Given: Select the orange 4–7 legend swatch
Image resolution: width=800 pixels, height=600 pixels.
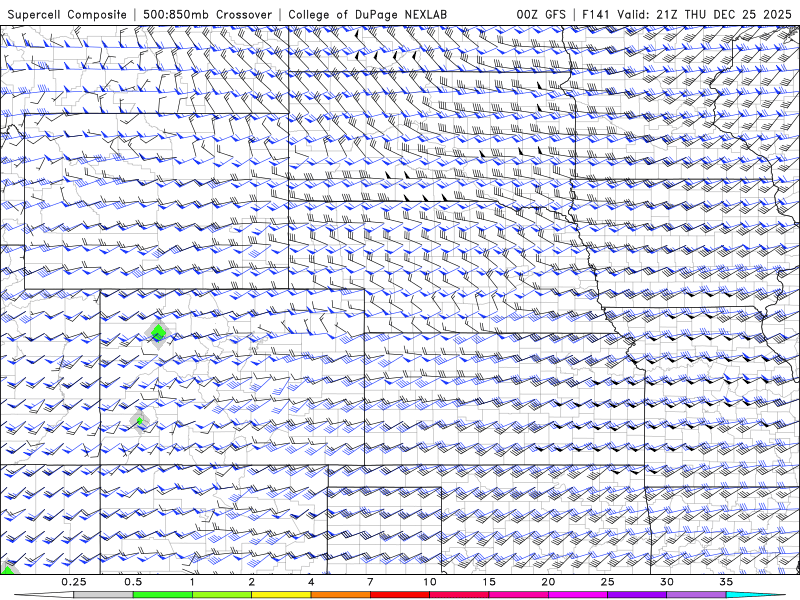Looking at the screenshot, I should point(340,595).
